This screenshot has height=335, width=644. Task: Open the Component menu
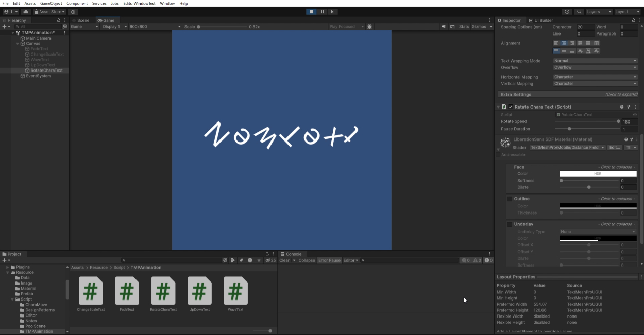(77, 3)
